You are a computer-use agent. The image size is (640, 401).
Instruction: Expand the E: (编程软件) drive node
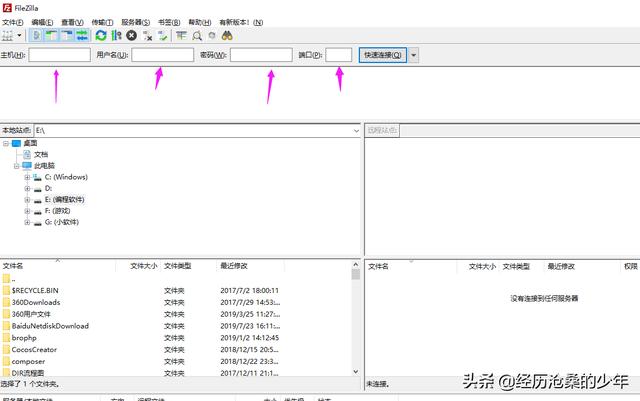point(27,200)
